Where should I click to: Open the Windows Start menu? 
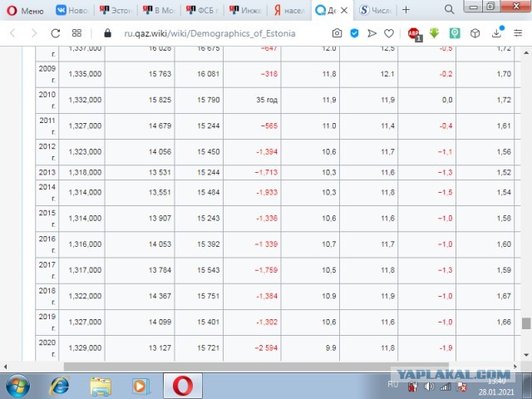[17, 386]
